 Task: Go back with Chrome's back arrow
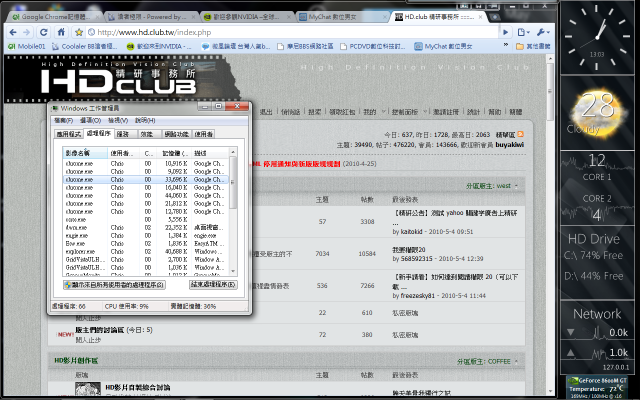point(13,32)
